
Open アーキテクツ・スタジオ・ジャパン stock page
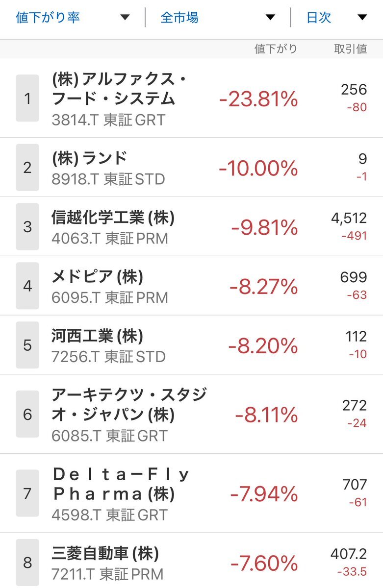191,414
